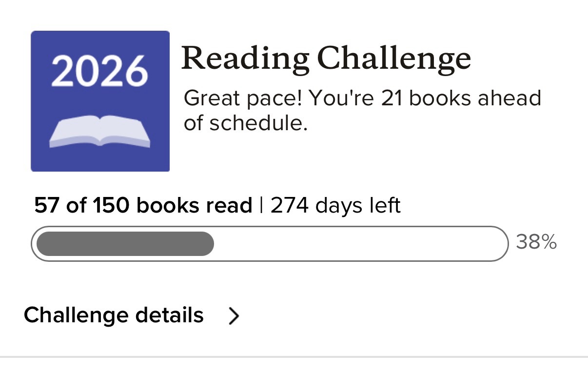
Task: Click the reading progress bar
Action: point(270,244)
